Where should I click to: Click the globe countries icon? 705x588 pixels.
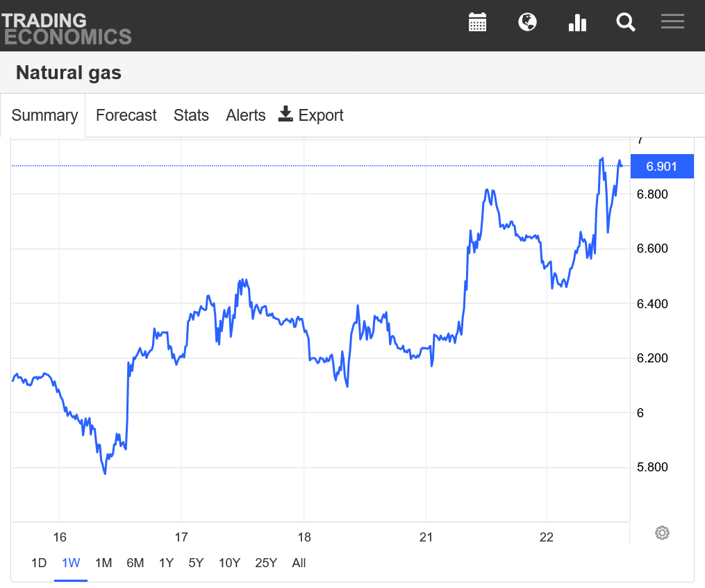(527, 22)
